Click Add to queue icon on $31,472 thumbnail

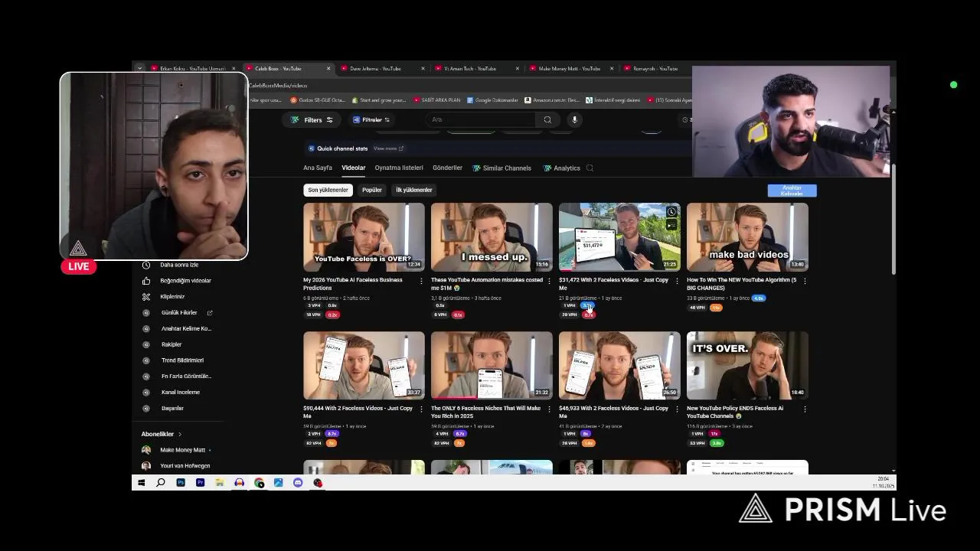(x=671, y=224)
